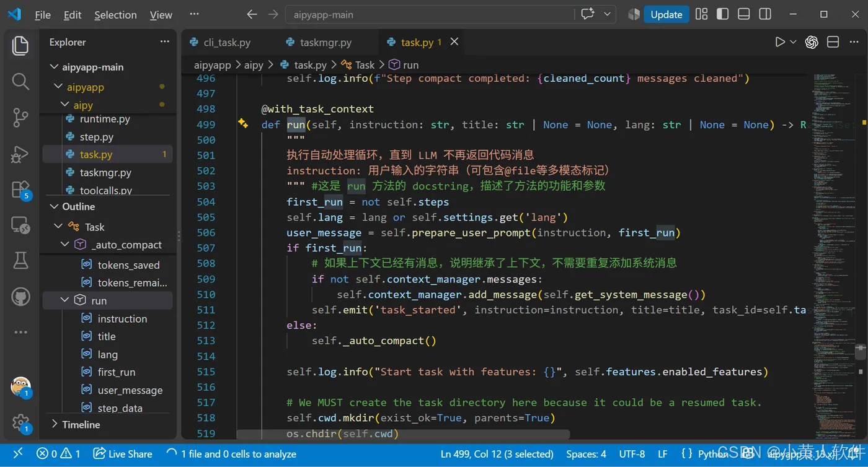Open the GitHub view in the activity bar
This screenshot has height=467, width=868.
click(20, 297)
